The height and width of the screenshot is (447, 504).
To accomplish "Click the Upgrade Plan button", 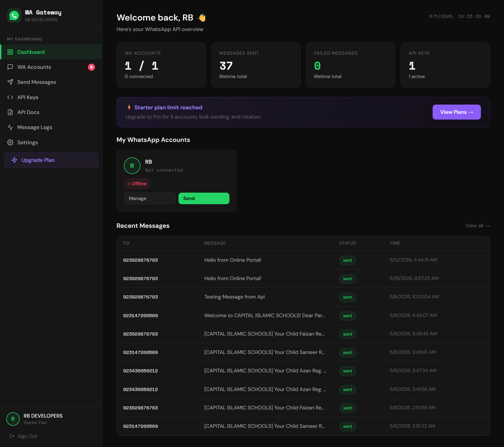I will point(51,160).
